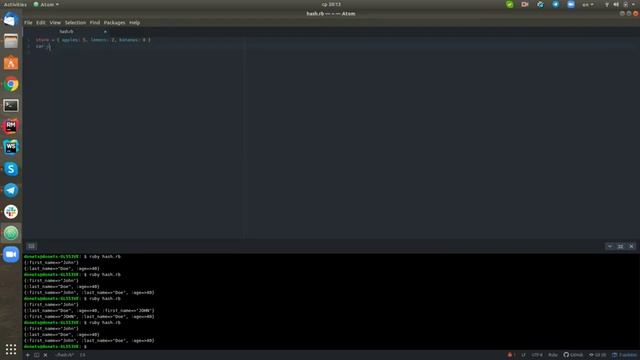Open Zoom from the dock
The height and width of the screenshot is (360, 640).
coord(11,254)
